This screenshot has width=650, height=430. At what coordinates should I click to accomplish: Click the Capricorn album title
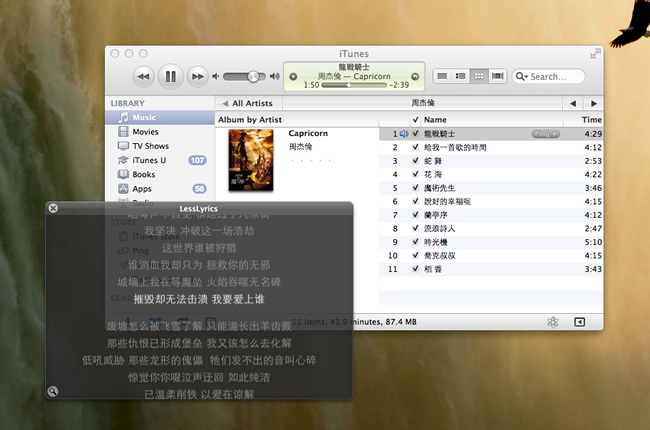308,134
